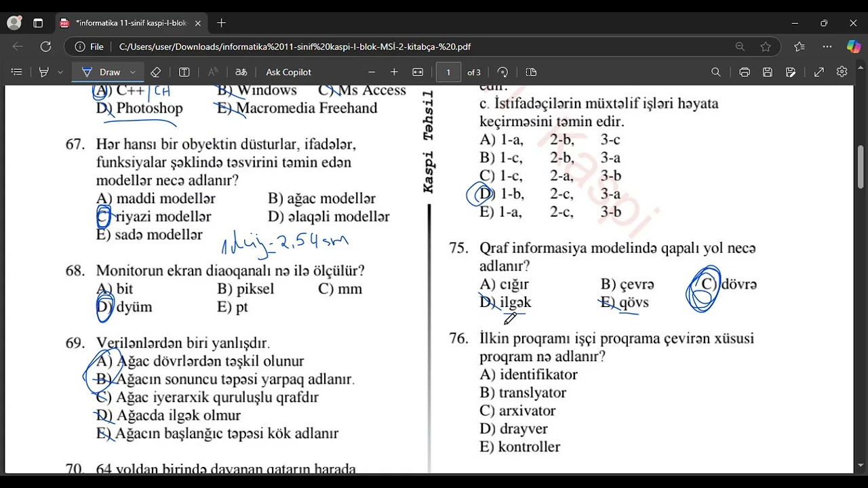Enter full screen mode for PDF

pos(819,72)
